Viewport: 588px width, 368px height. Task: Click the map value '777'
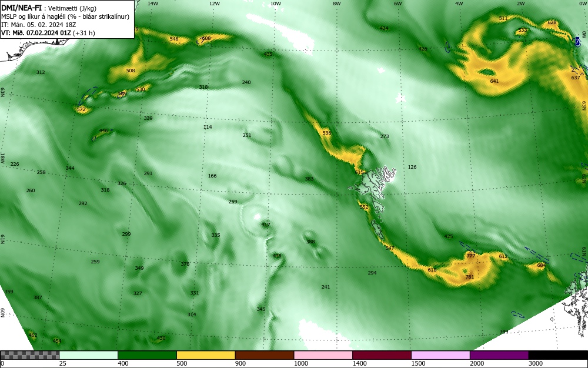(470, 256)
